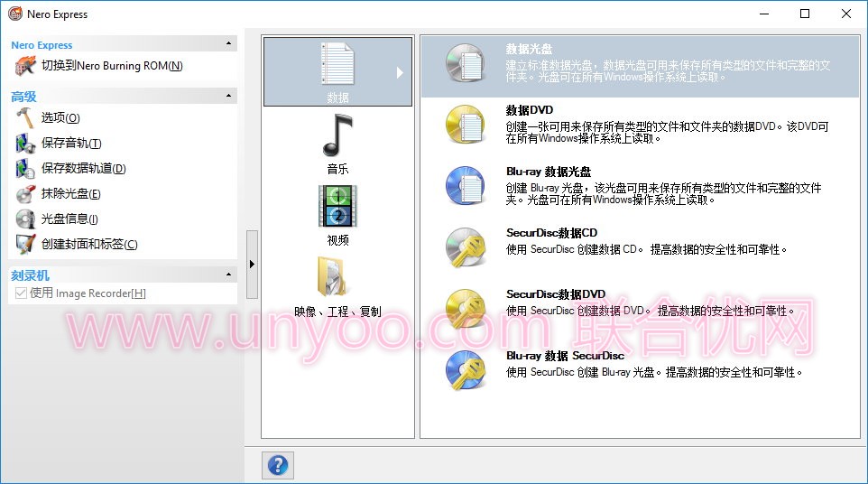Click the 建立标准数据光盘 description text
The height and width of the screenshot is (484, 868).
pyautogui.click(x=668, y=70)
